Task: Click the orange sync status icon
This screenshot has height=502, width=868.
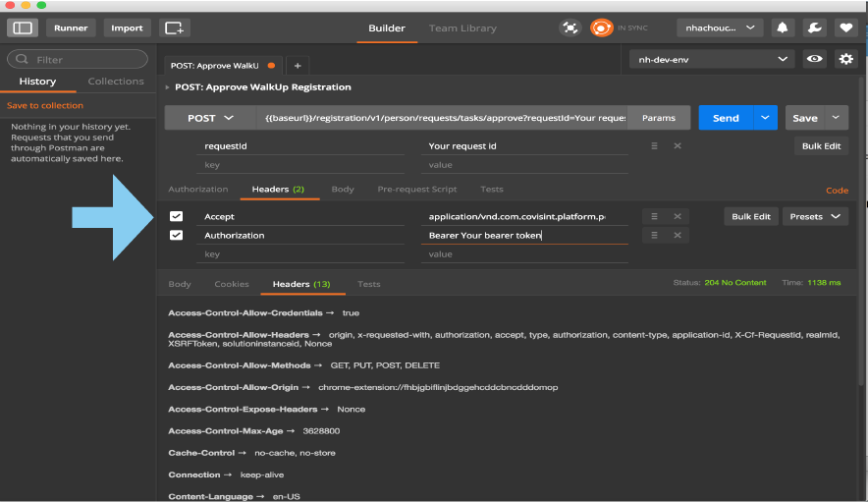Action: click(601, 28)
